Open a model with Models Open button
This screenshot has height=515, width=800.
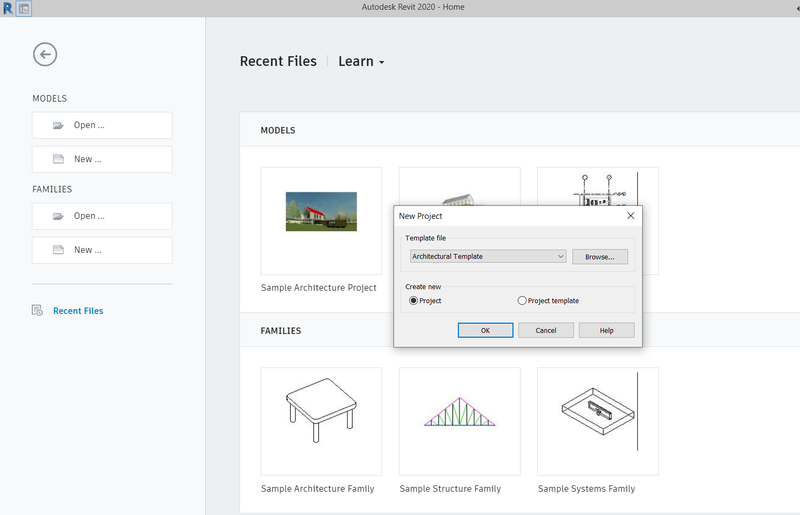pos(102,125)
